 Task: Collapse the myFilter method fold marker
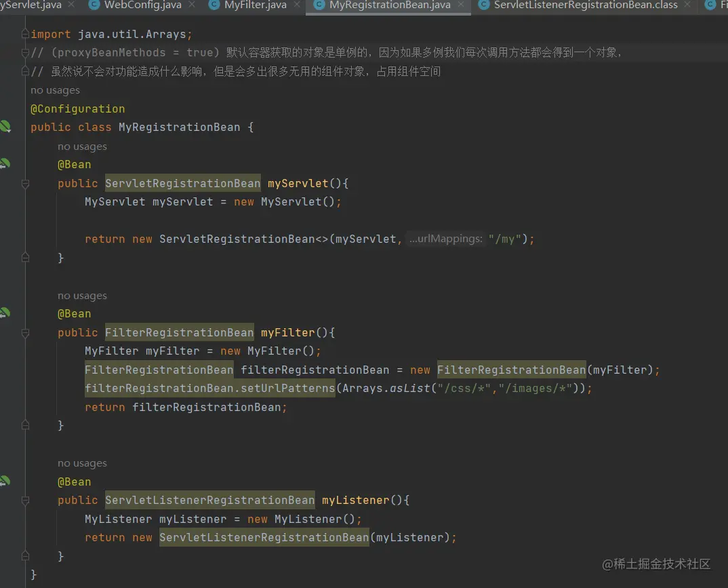point(26,332)
